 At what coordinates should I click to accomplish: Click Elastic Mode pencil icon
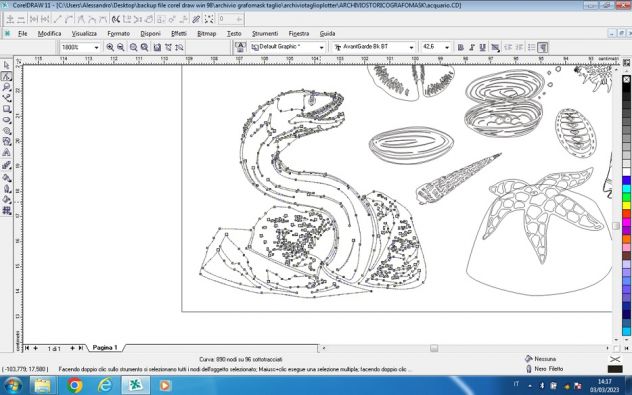196,19
